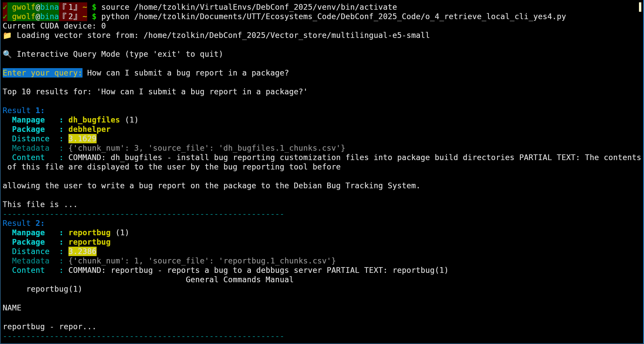
Task: Click the venv activate path in the source command
Action: click(266, 7)
